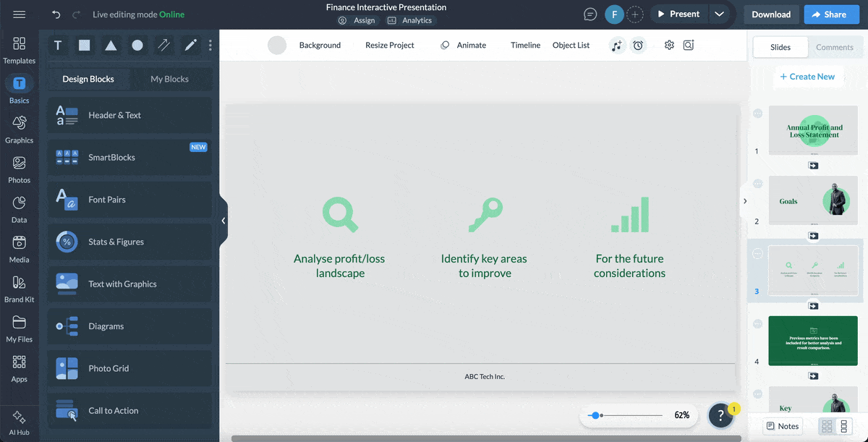
Task: Click the timer clock icon
Action: pyautogui.click(x=638, y=45)
